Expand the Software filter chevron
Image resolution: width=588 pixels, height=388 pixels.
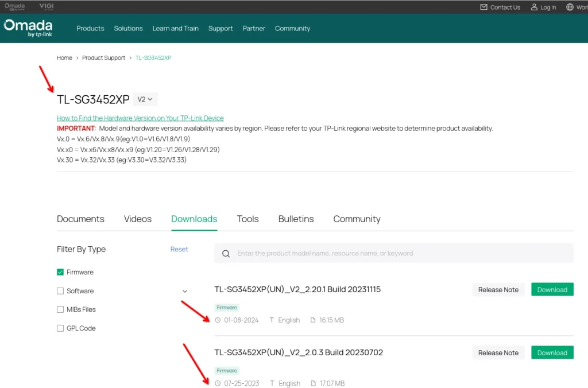point(185,291)
